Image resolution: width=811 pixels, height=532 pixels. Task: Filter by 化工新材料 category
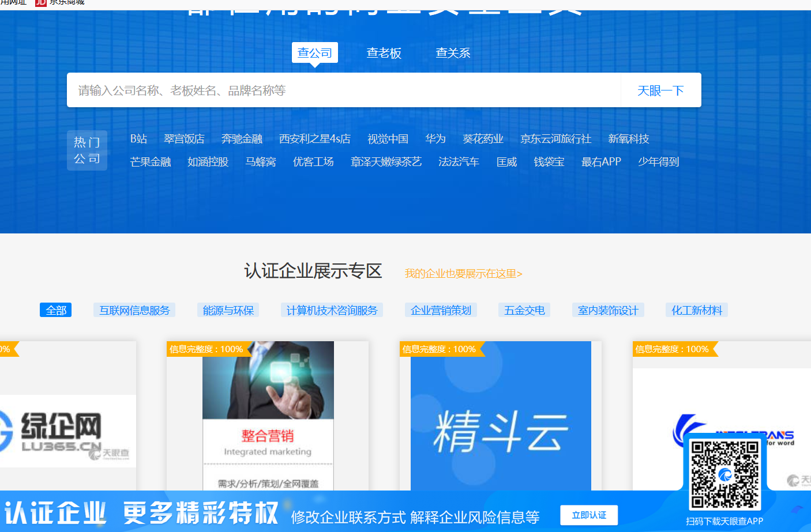coord(697,310)
